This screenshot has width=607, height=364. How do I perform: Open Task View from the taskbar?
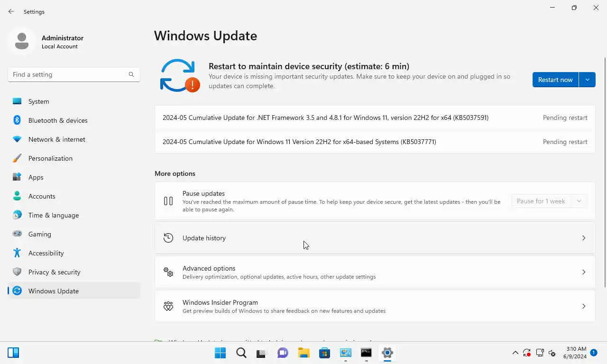pos(262,353)
